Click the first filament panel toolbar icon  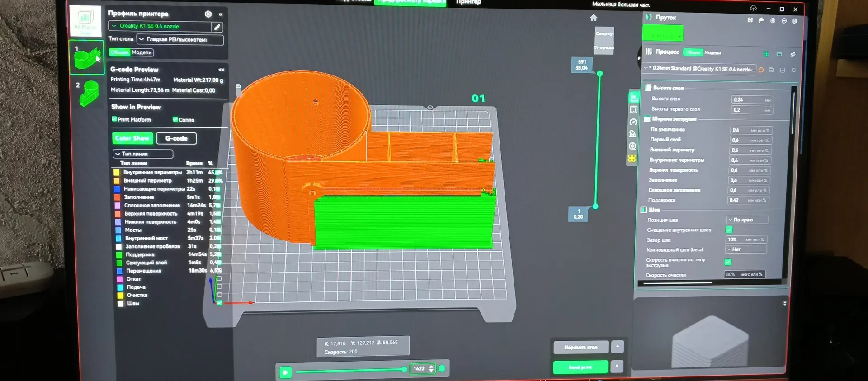click(x=750, y=20)
